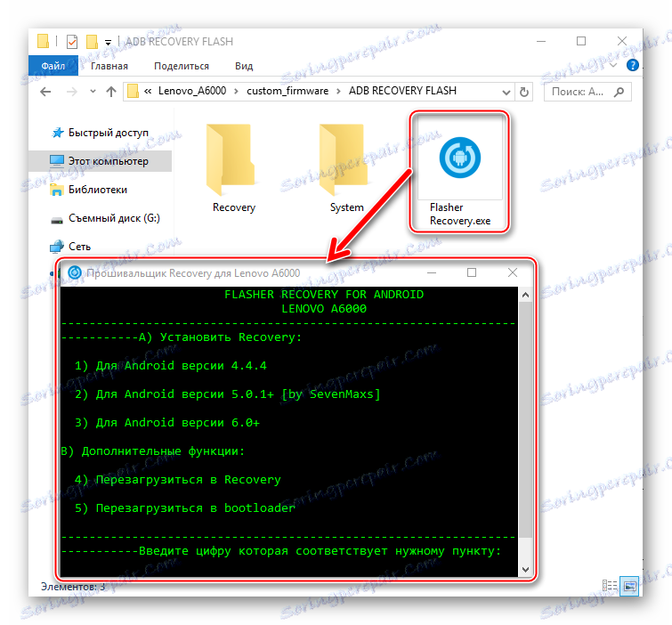Expand the recent locations dropdown
672x625 pixels.
(x=93, y=92)
